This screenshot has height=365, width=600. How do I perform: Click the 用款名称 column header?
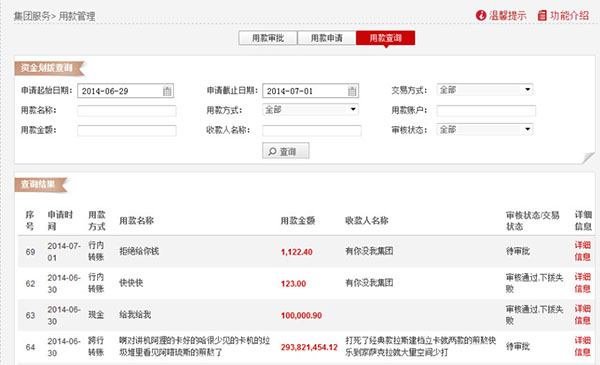(136, 221)
